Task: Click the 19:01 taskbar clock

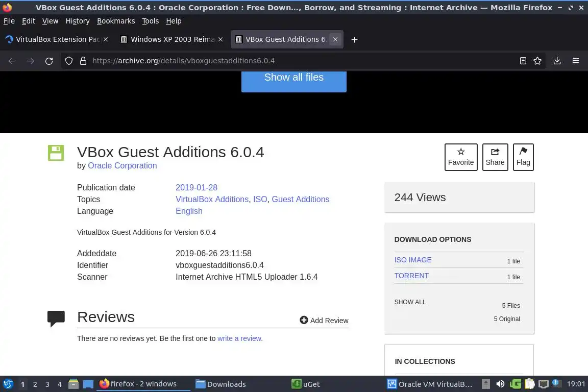Action: tap(576, 384)
